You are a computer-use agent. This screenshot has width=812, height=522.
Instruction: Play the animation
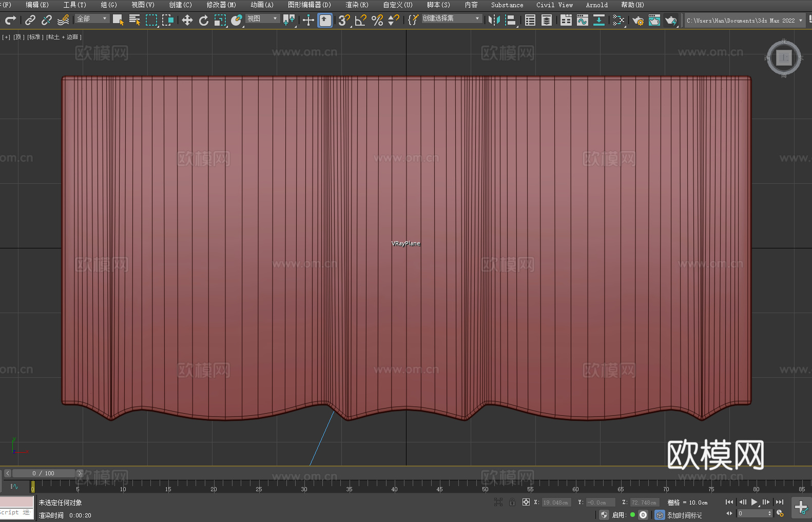(754, 502)
